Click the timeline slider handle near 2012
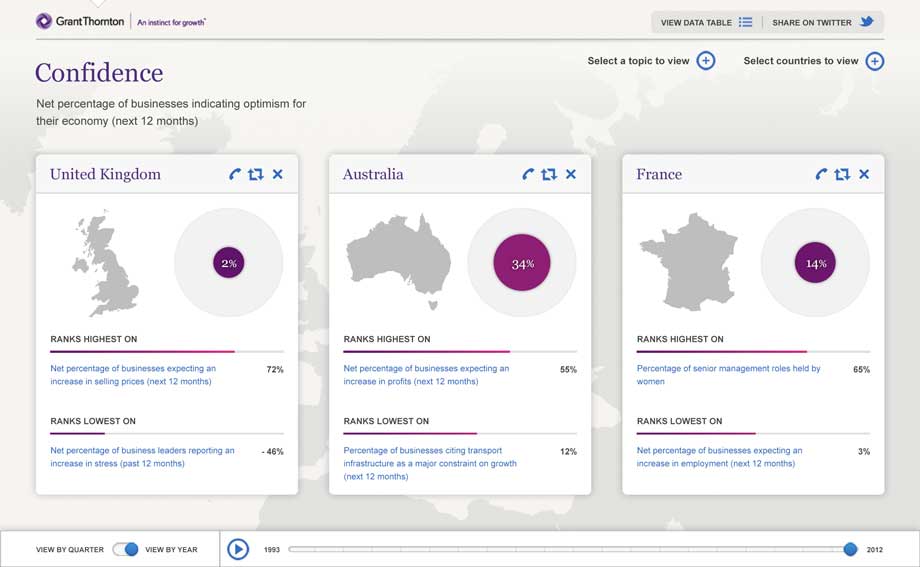 (x=850, y=549)
